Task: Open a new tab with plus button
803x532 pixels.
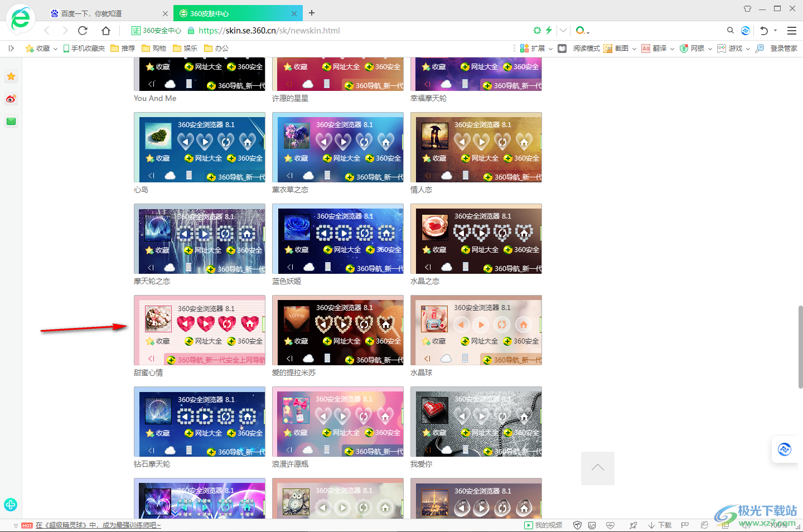Action: tap(312, 13)
